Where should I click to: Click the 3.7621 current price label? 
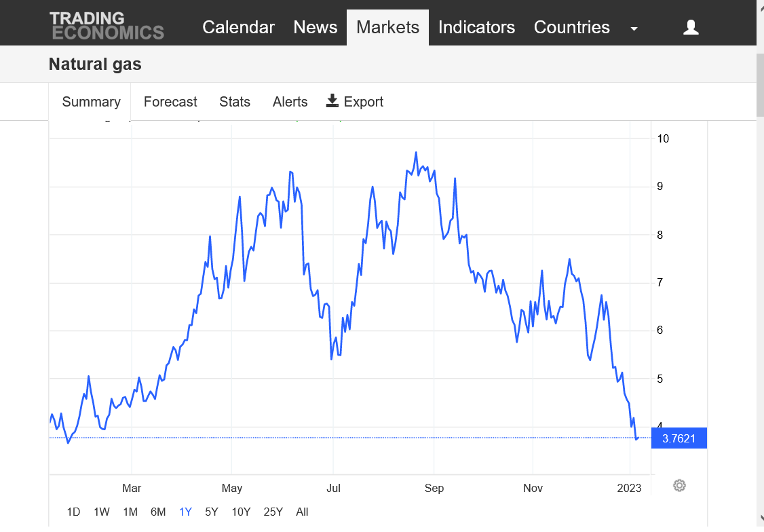(x=679, y=438)
